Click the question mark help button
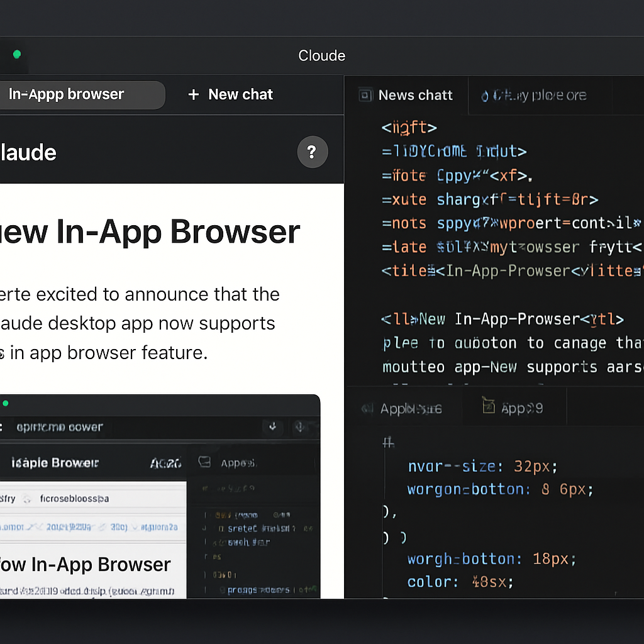 (x=313, y=152)
